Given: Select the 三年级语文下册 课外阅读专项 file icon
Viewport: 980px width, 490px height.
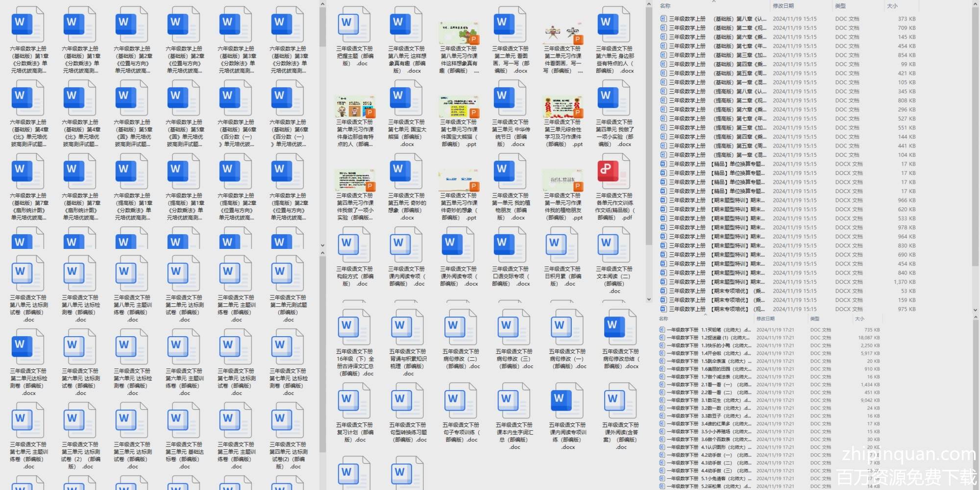Looking at the screenshot, I should pyautogui.click(x=458, y=245).
